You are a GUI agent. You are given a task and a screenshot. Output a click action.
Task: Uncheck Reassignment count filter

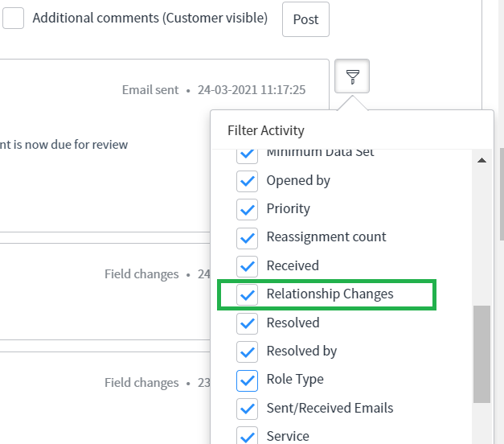(248, 237)
